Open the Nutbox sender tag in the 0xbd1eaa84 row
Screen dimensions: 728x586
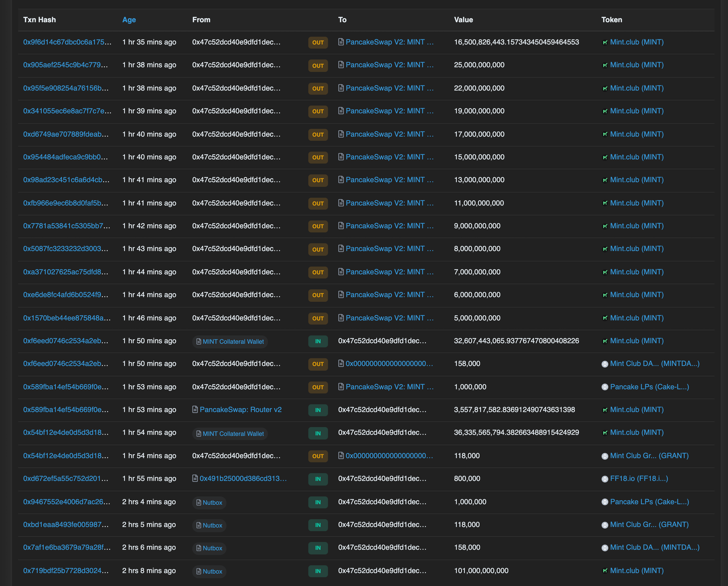coord(209,526)
